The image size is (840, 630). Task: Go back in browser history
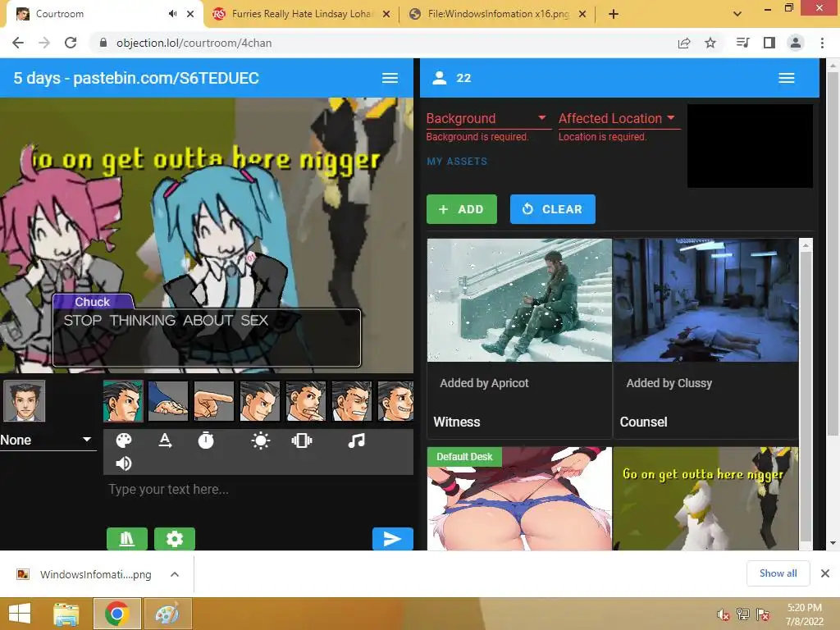click(18, 43)
